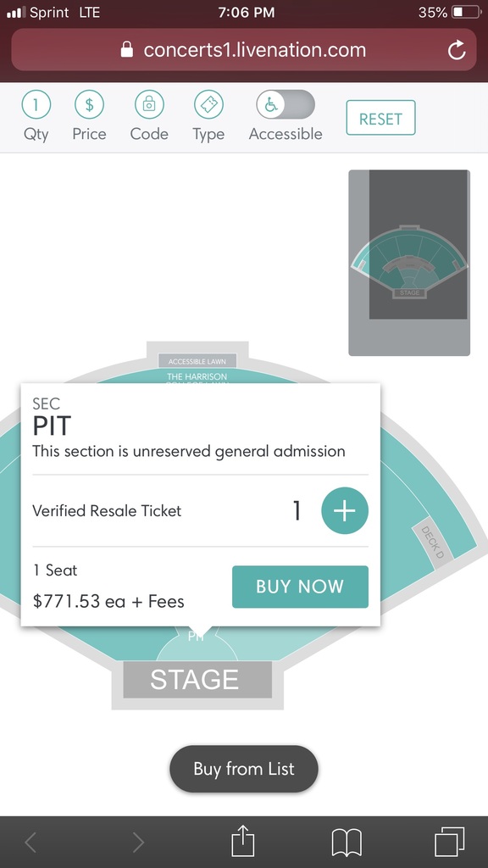Viewport: 488px width, 868px height.
Task: Tap the Safari share icon
Action: click(242, 842)
